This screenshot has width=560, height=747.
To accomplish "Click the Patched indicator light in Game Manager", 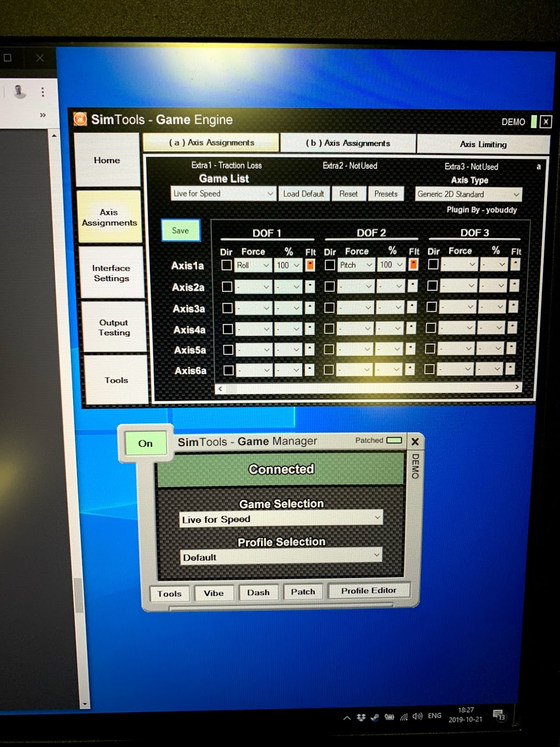I will pos(394,440).
